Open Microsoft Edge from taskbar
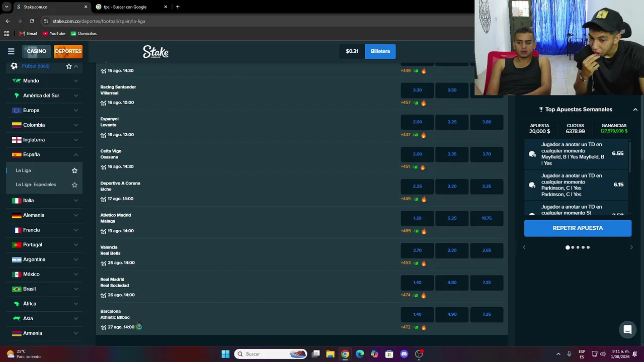 pos(360,354)
